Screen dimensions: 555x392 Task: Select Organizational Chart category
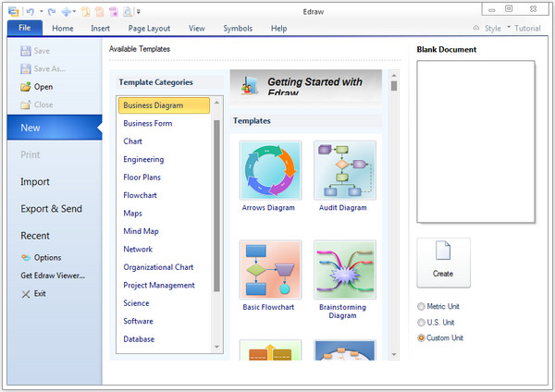pos(158,267)
